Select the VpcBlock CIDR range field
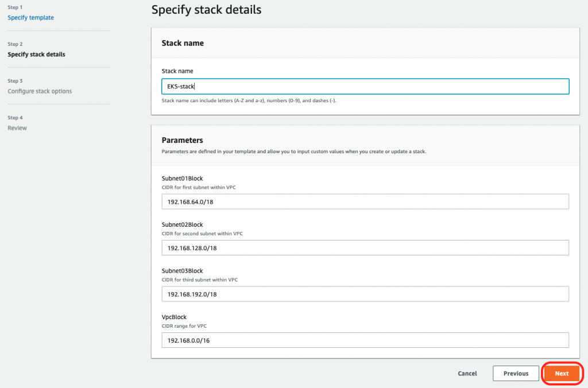The image size is (588, 388). (x=365, y=340)
